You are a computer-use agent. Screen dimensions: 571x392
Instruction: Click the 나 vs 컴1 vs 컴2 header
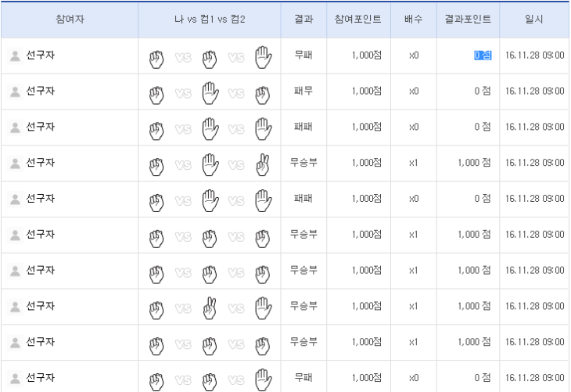point(210,20)
